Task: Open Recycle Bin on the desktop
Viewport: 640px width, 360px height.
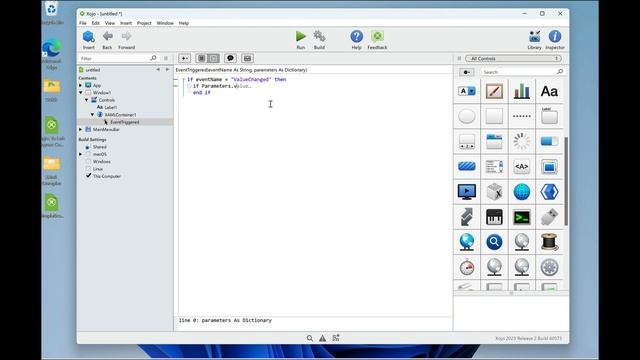Action: (52, 13)
